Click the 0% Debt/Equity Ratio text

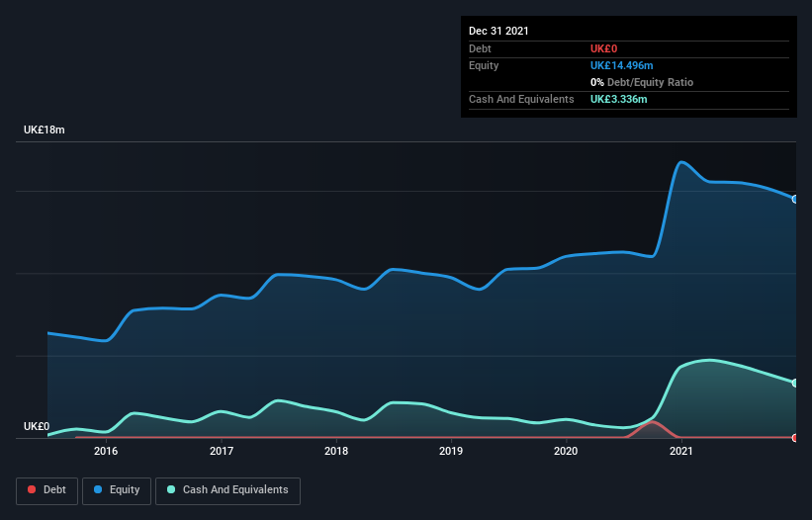642,82
